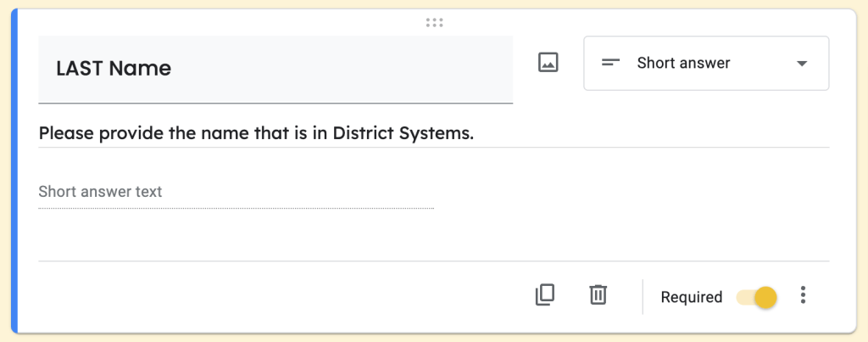
Task: Open the three-dot more options menu
Action: [803, 296]
